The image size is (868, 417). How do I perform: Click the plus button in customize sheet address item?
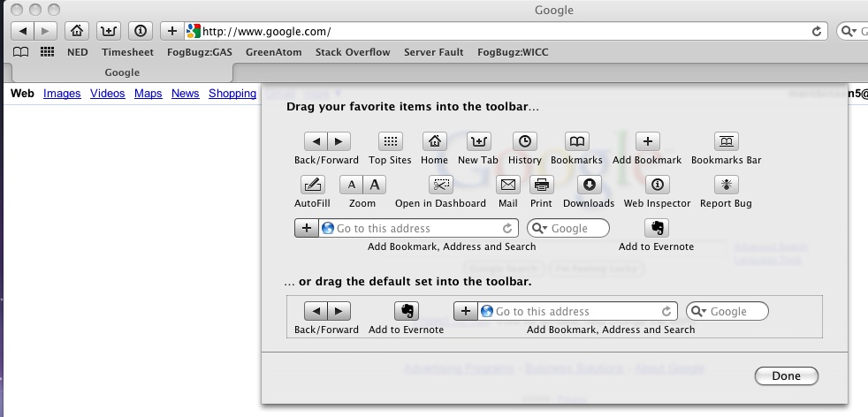pos(307,228)
